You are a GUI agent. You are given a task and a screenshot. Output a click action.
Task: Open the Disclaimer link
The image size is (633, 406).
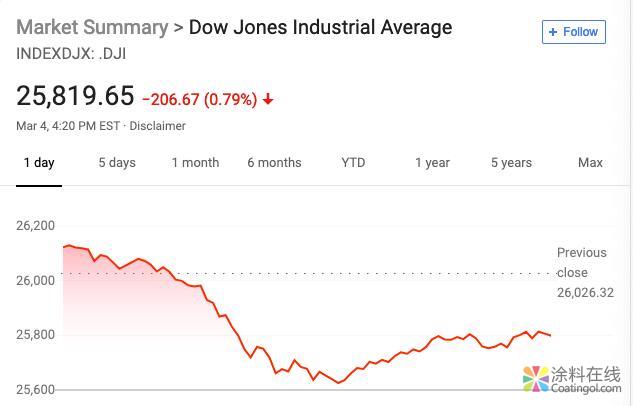157,126
